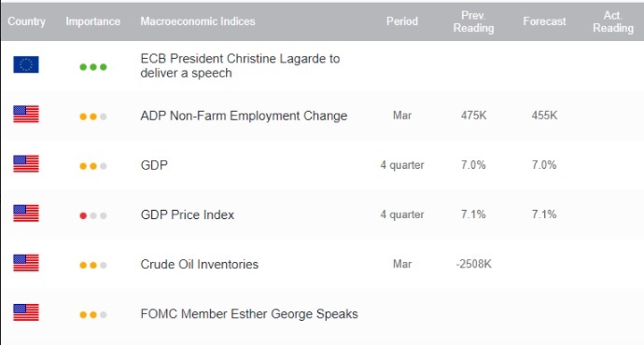
Task: Select the Importance column header
Action: click(92, 21)
